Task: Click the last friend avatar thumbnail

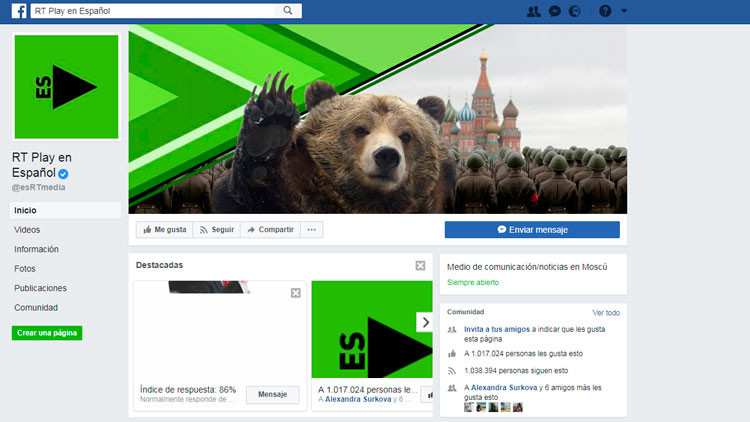Action: click(518, 407)
